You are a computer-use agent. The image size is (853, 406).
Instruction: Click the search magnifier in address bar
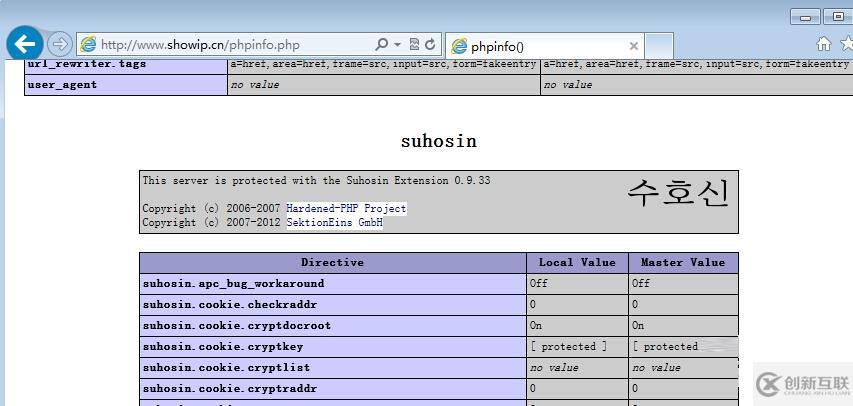click(x=382, y=44)
